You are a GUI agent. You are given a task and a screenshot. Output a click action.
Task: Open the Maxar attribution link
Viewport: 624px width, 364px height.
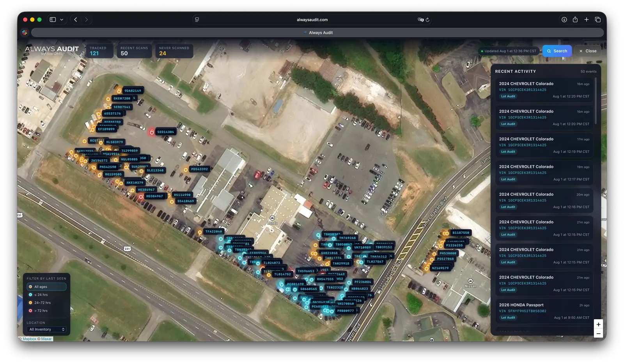46,339
